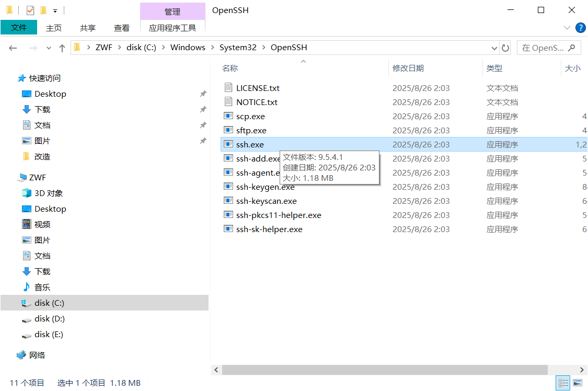Image resolution: width=588 pixels, height=391 pixels.
Task: Select the ssh-add.exe application icon
Action: click(228, 158)
